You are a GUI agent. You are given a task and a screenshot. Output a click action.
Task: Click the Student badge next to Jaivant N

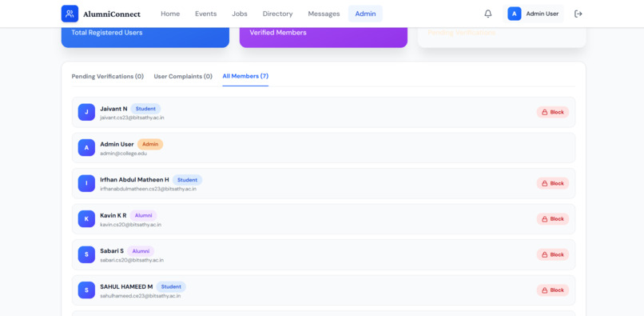click(145, 109)
